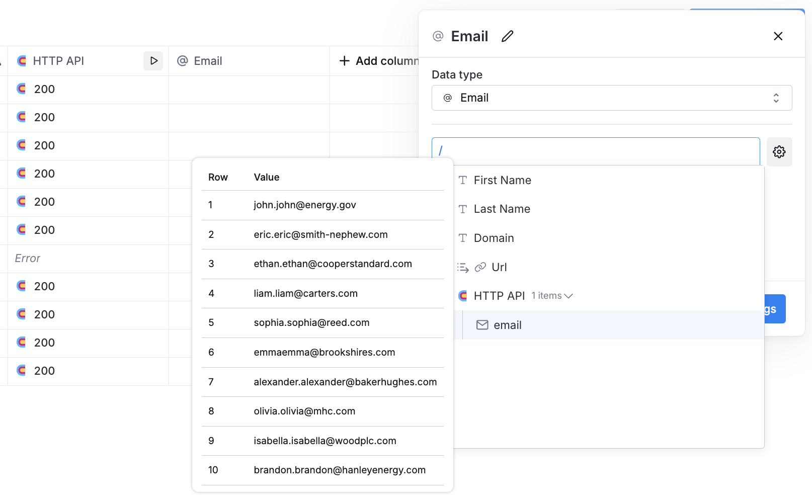Screen dimensions: 812x504
Task: Click the text icon beside First Name
Action: [x=462, y=180]
